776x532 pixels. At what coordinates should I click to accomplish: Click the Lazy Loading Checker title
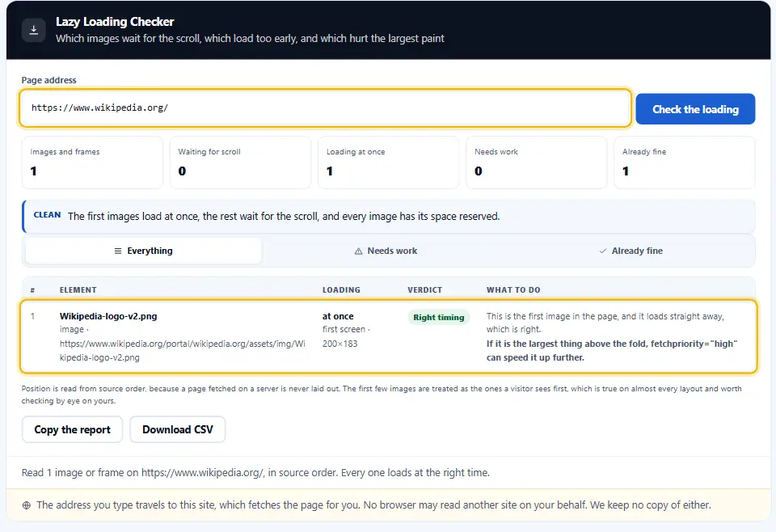tap(115, 22)
